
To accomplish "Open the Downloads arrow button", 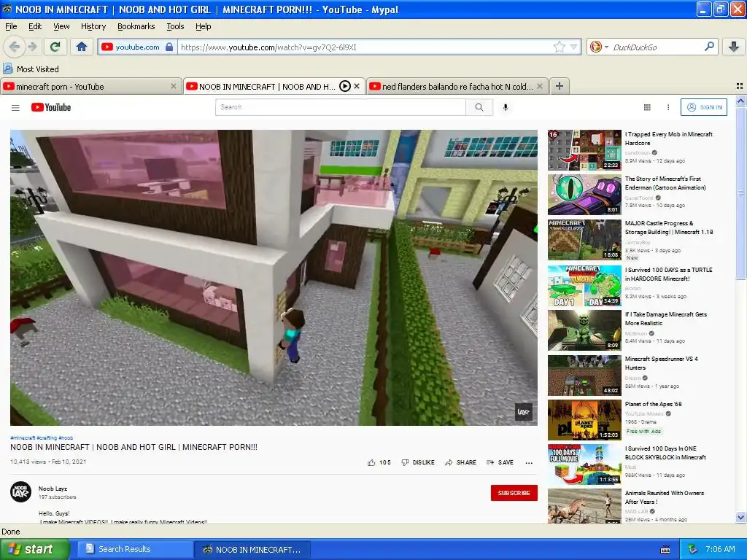I will point(734,47).
